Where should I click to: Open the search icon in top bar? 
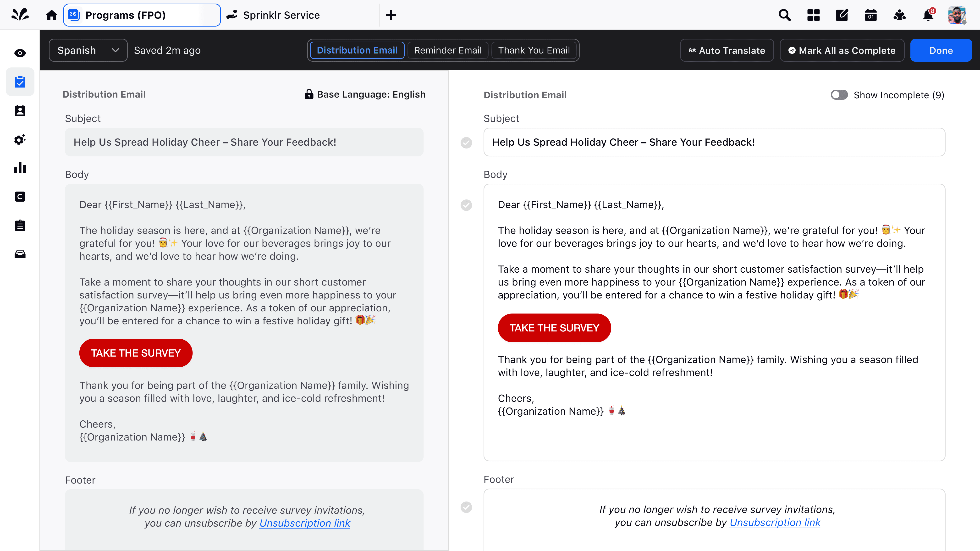click(x=784, y=15)
